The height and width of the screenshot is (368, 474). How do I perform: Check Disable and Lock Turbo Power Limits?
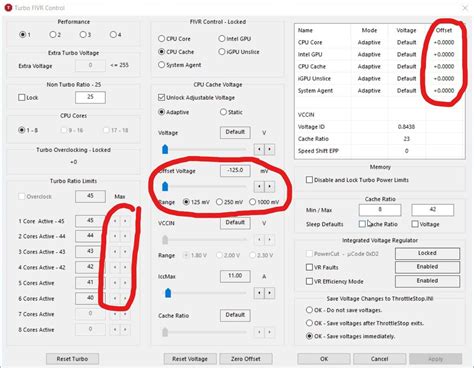309,180
